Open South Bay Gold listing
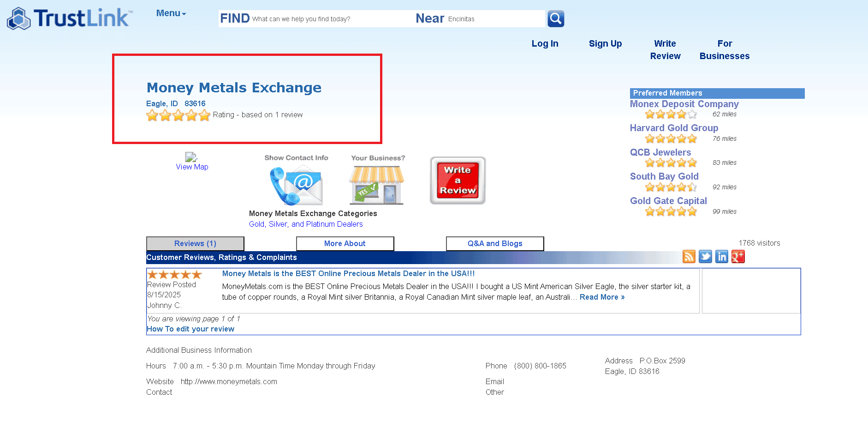The height and width of the screenshot is (428, 868). (664, 176)
